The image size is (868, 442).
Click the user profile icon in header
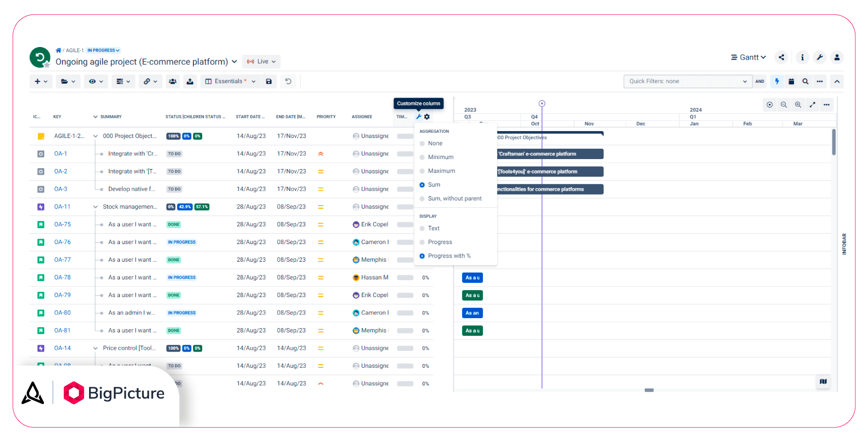pos(837,57)
